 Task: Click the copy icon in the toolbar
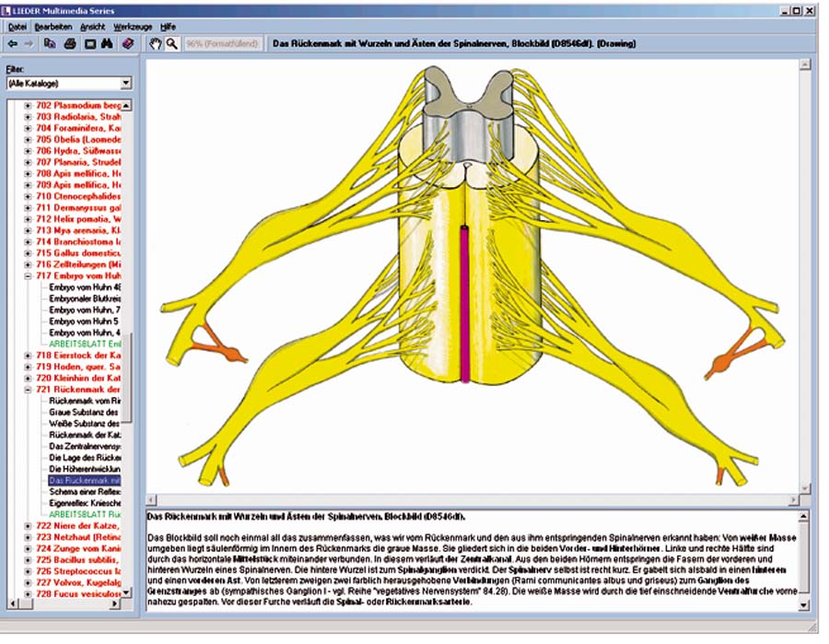coord(50,44)
